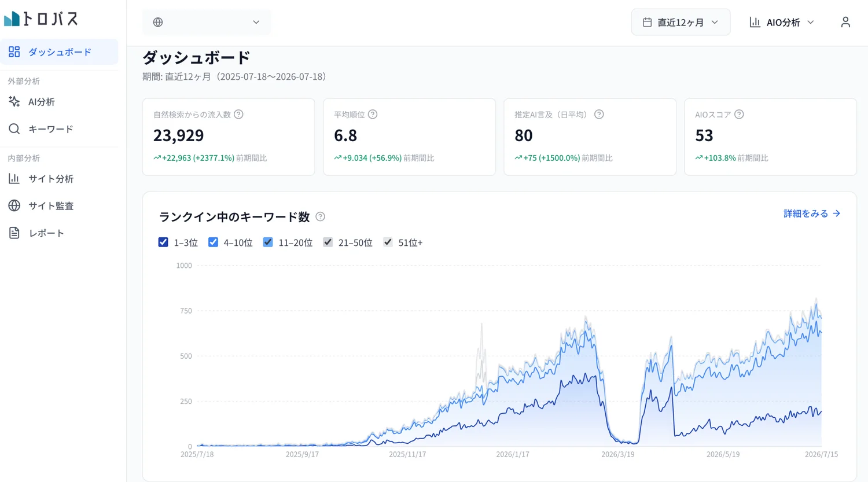Click the 80 AI mentions value
This screenshot has height=482, width=868.
tap(523, 135)
